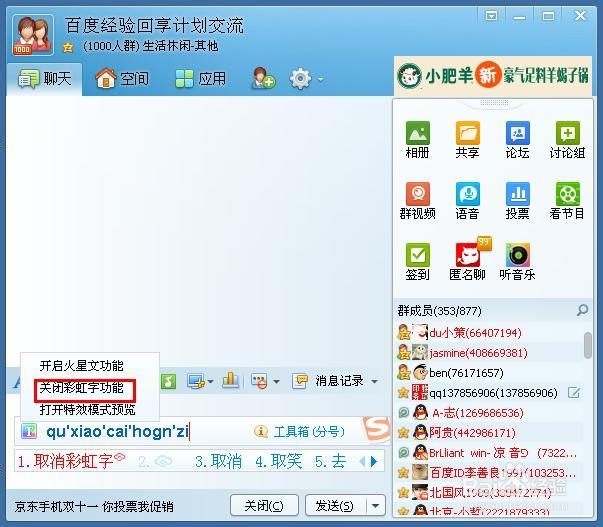Click the 小肥羊 advertisement banner

tap(493, 75)
